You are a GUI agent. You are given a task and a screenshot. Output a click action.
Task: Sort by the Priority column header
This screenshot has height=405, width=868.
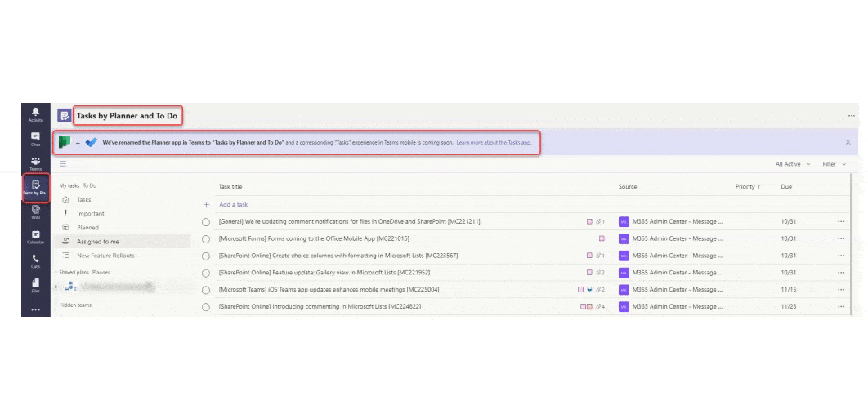(x=747, y=187)
